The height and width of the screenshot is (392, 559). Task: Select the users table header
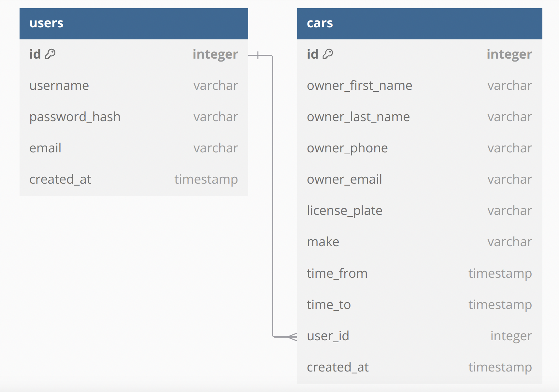[134, 23]
